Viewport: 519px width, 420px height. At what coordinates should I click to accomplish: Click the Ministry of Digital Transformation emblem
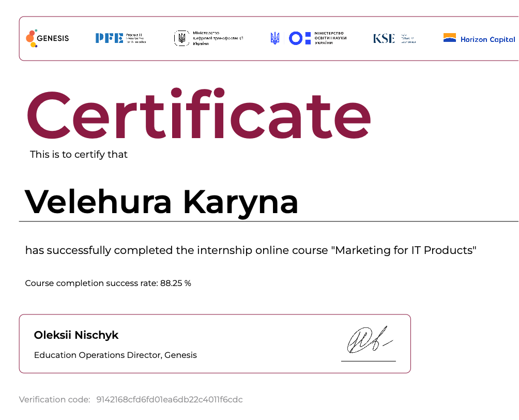182,38
